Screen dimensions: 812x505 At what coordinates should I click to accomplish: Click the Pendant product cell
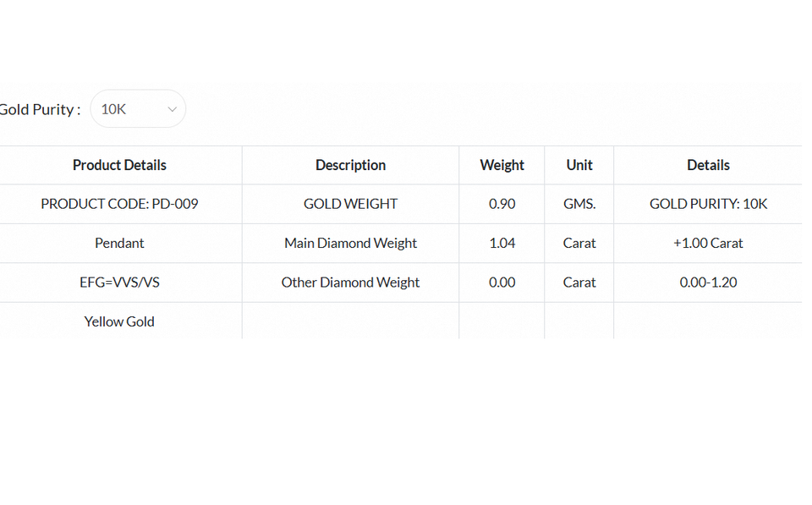(x=119, y=243)
